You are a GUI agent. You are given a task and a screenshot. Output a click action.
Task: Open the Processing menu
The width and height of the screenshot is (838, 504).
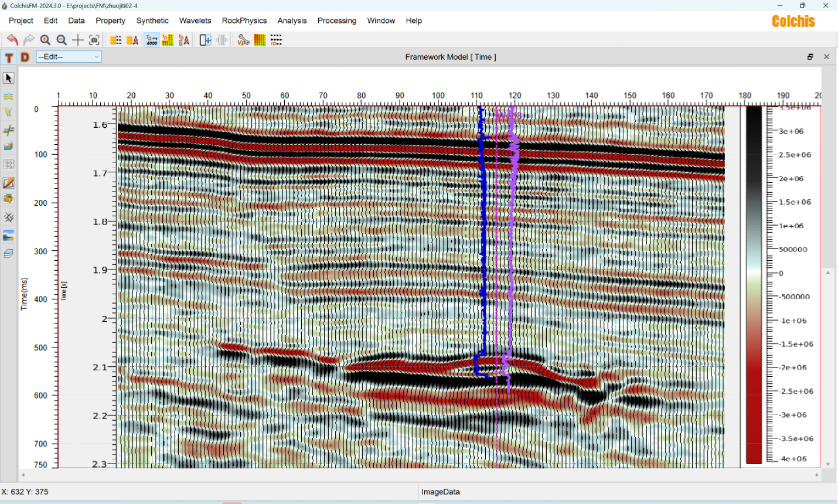(x=337, y=21)
